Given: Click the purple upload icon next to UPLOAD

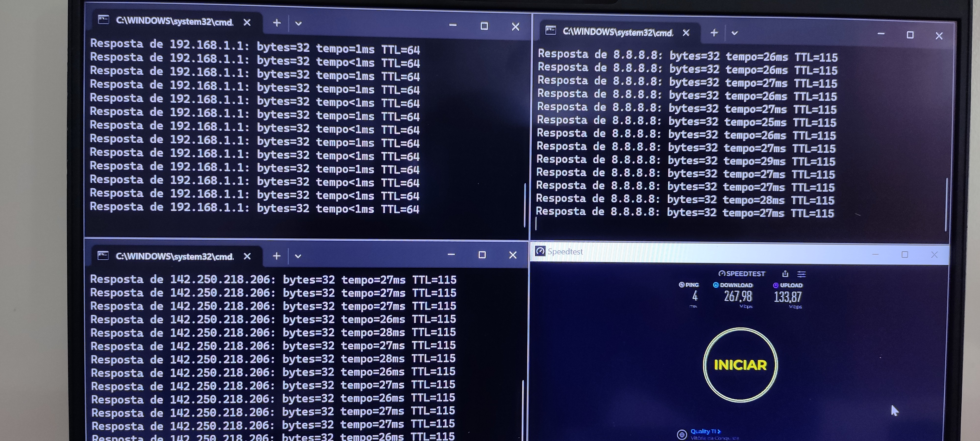Looking at the screenshot, I should [775, 285].
